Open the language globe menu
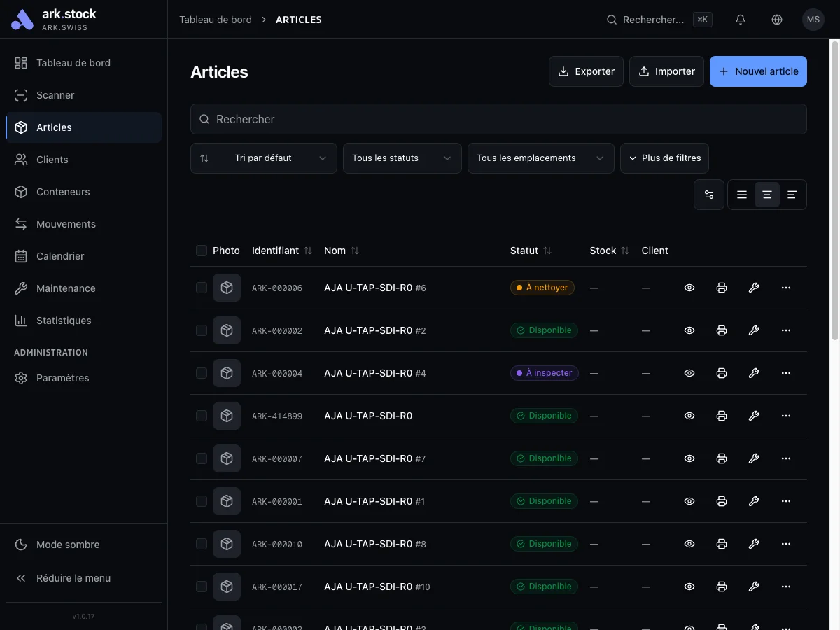Viewport: 840px width, 630px height. click(x=777, y=19)
